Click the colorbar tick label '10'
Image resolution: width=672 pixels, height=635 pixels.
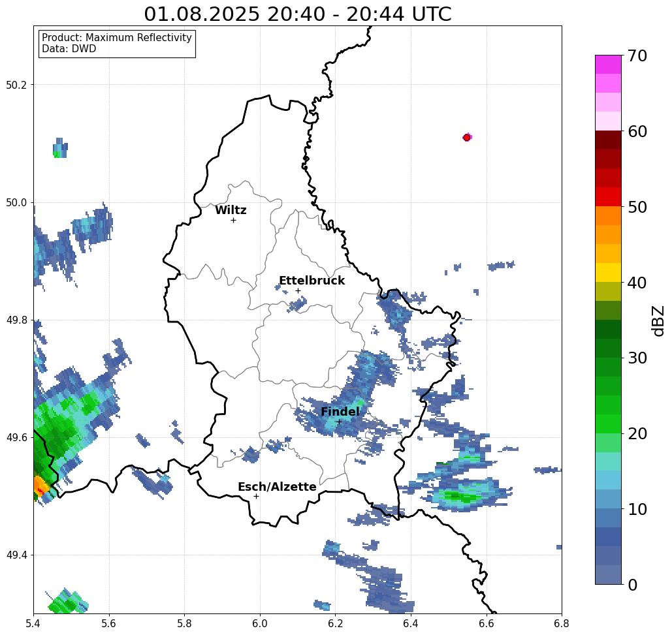tap(637, 509)
